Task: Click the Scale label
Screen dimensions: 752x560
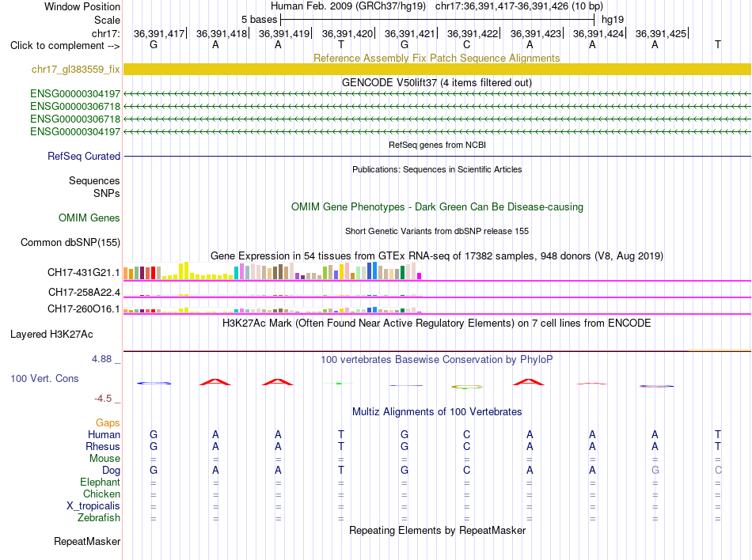Action: coord(107,20)
